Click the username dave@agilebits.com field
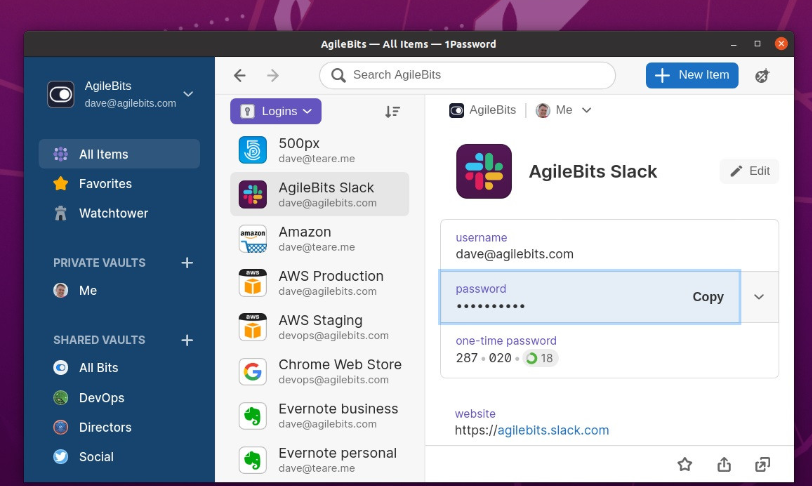812x486 pixels. click(609, 246)
